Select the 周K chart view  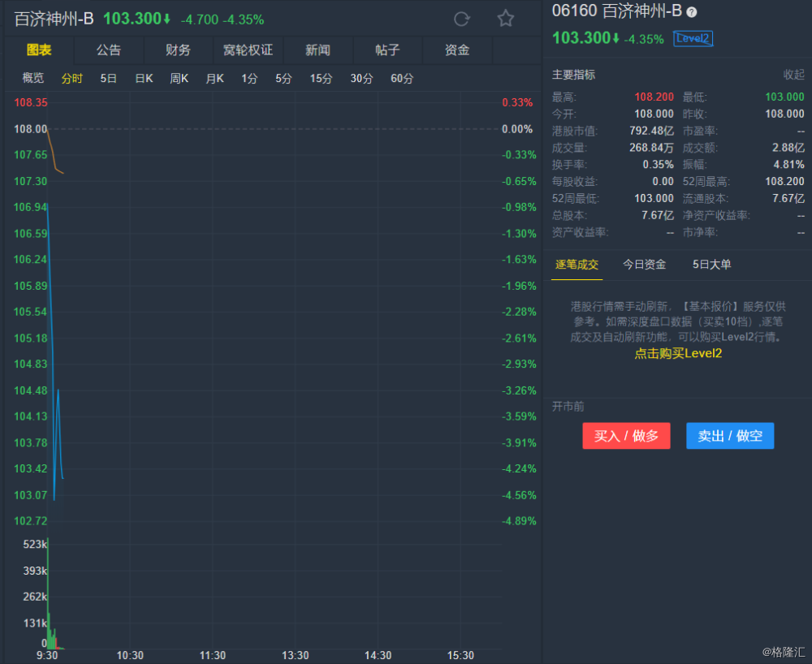click(x=179, y=78)
